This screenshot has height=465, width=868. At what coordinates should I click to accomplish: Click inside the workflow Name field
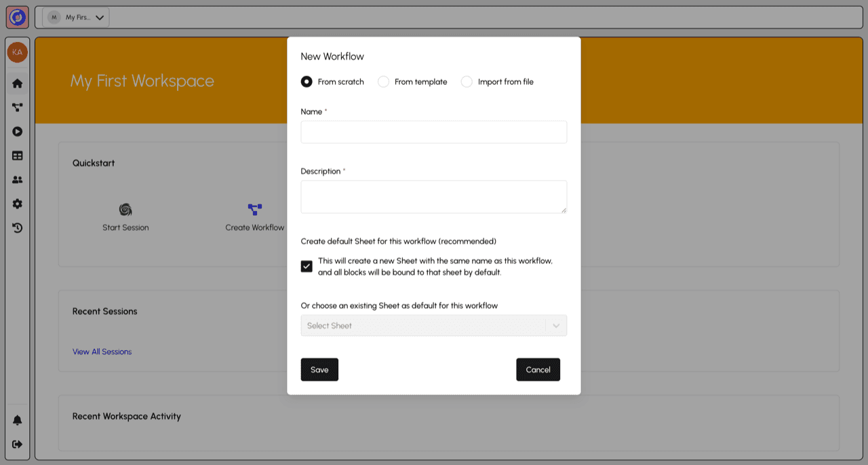coord(433,132)
